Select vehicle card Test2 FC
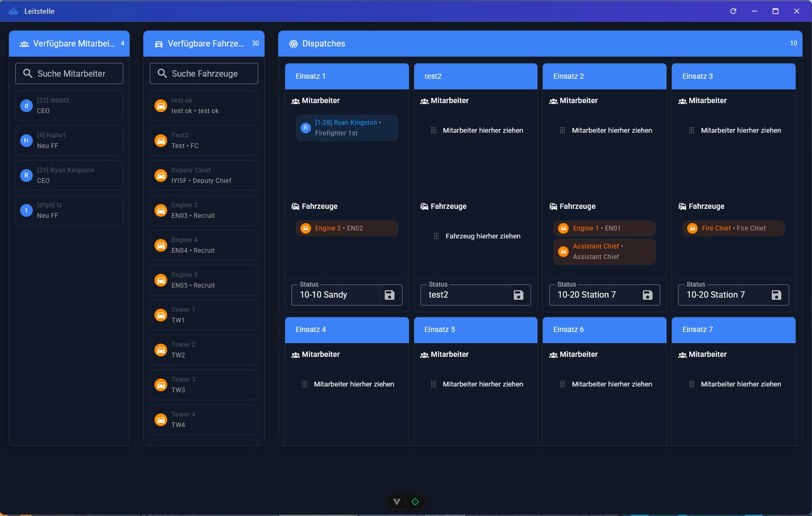 [204, 141]
